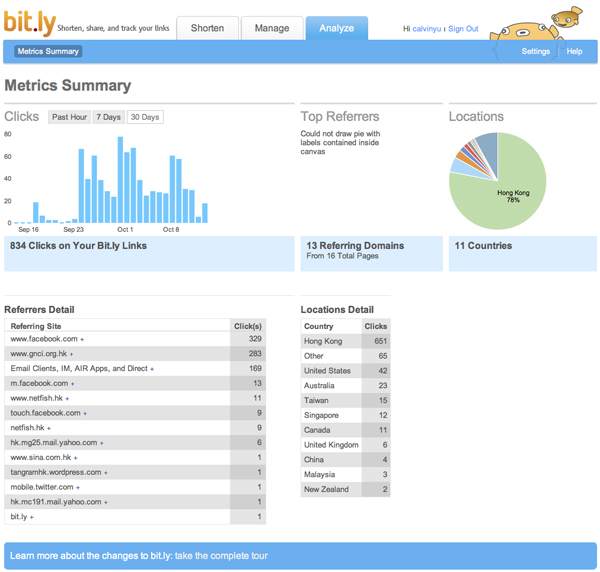Click the plus icon beside m.facebook.com
600x572 pixels.
tap(71, 383)
